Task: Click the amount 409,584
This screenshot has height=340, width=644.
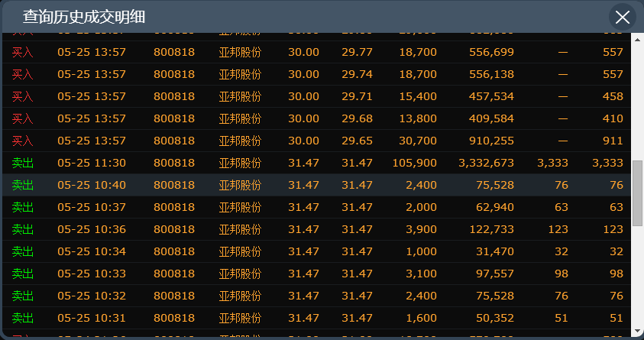Action: [491, 118]
